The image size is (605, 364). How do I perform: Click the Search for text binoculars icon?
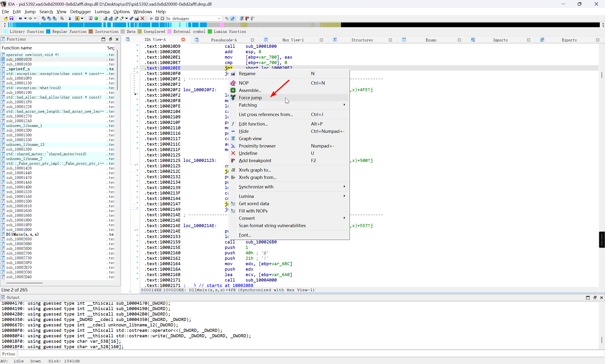(49, 18)
